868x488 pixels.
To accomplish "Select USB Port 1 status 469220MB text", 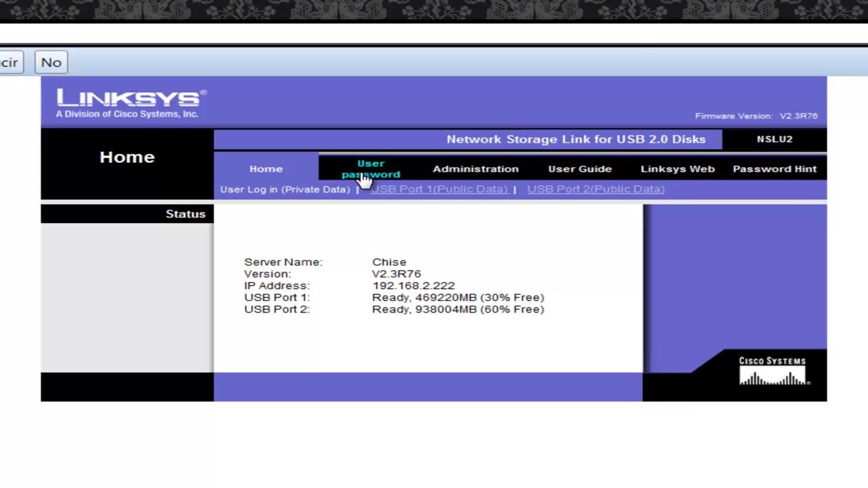I will 458,298.
